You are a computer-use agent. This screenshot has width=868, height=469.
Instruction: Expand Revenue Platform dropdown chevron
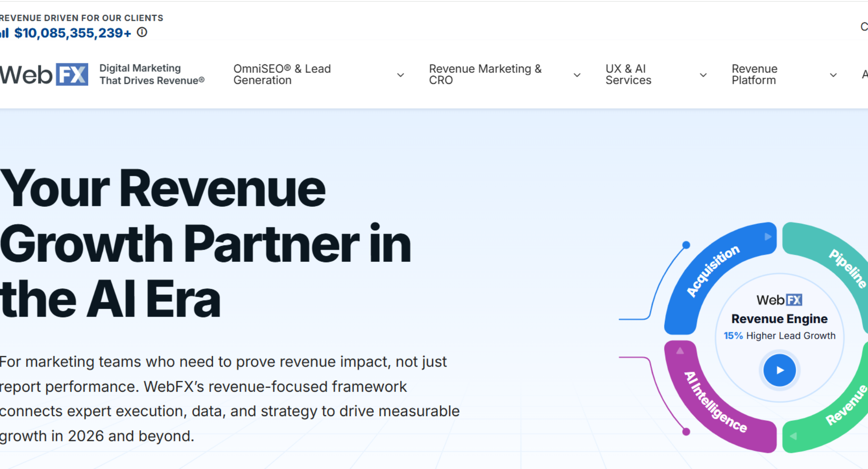(x=833, y=75)
